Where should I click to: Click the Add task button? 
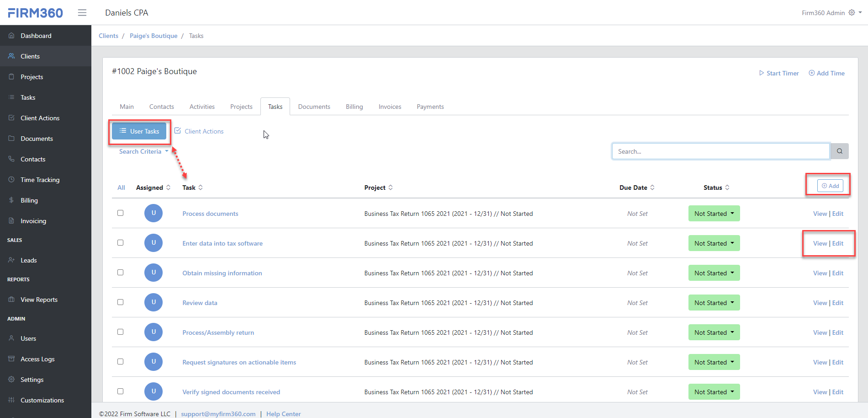tap(830, 185)
